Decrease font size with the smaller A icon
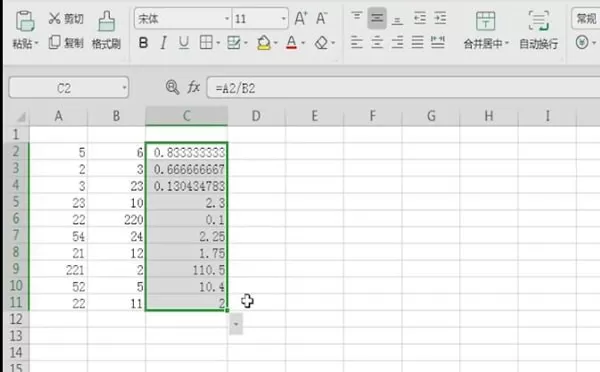Screen dimensions: 600x372 click(321, 18)
